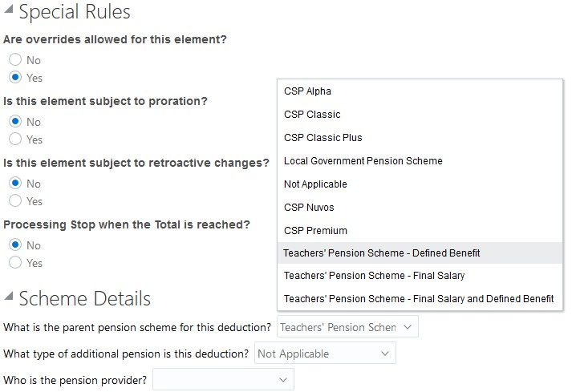Choose Teachers' Pension Scheme - Final Salary
572x392 pixels.
pos(374,276)
